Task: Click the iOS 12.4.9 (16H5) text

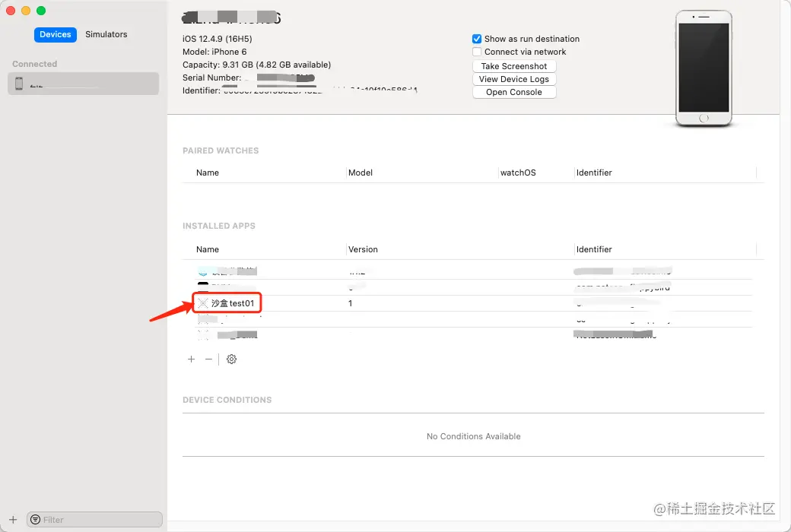Action: pyautogui.click(x=217, y=39)
